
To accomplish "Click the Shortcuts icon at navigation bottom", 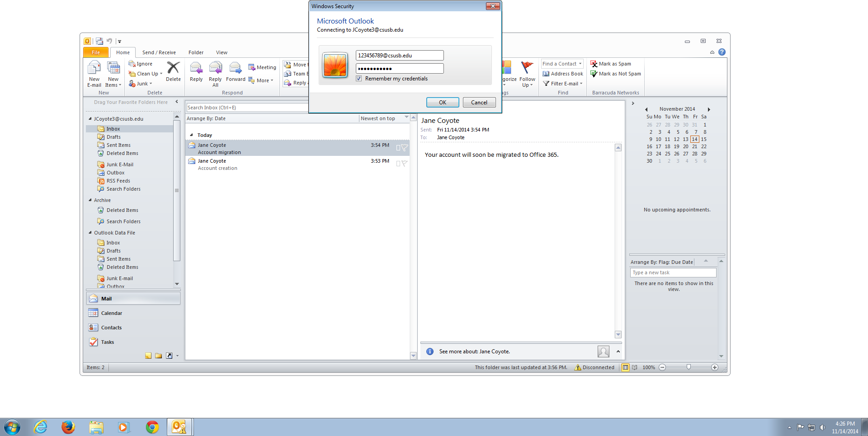I will pyautogui.click(x=169, y=356).
